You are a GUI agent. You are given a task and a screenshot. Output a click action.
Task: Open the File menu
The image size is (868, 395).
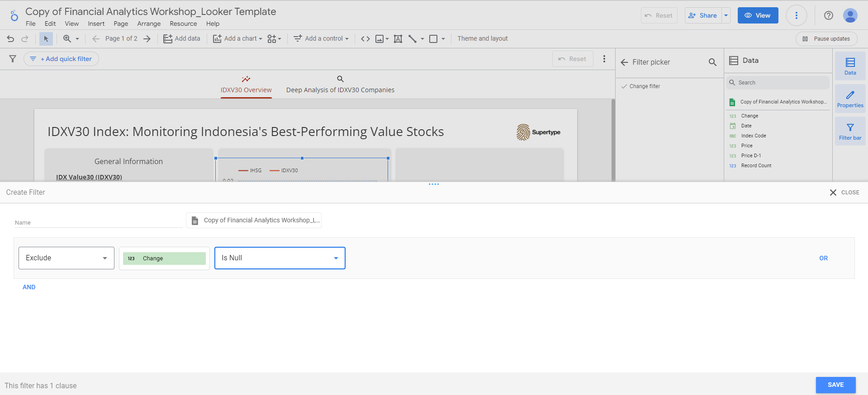(31, 24)
